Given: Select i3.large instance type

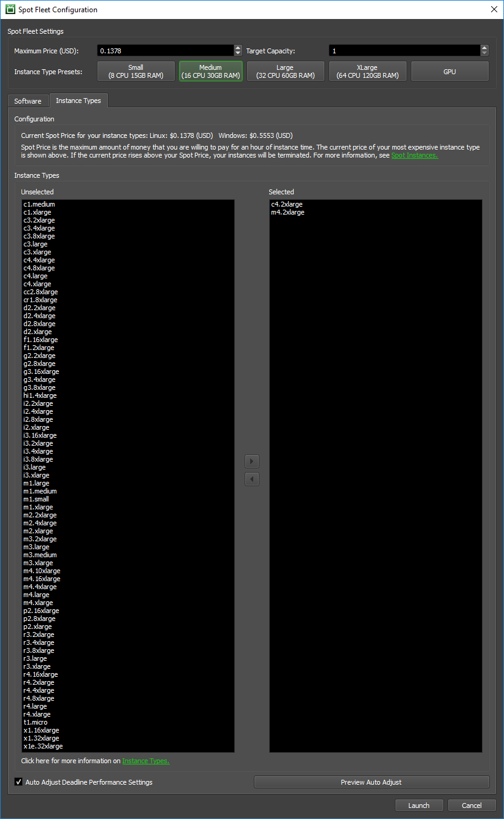Looking at the screenshot, I should (x=128, y=467).
